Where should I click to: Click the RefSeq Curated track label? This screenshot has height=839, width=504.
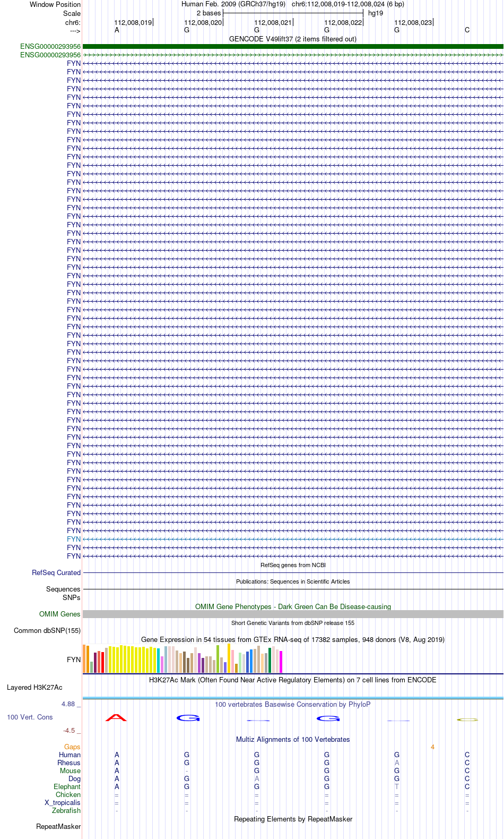click(56, 573)
